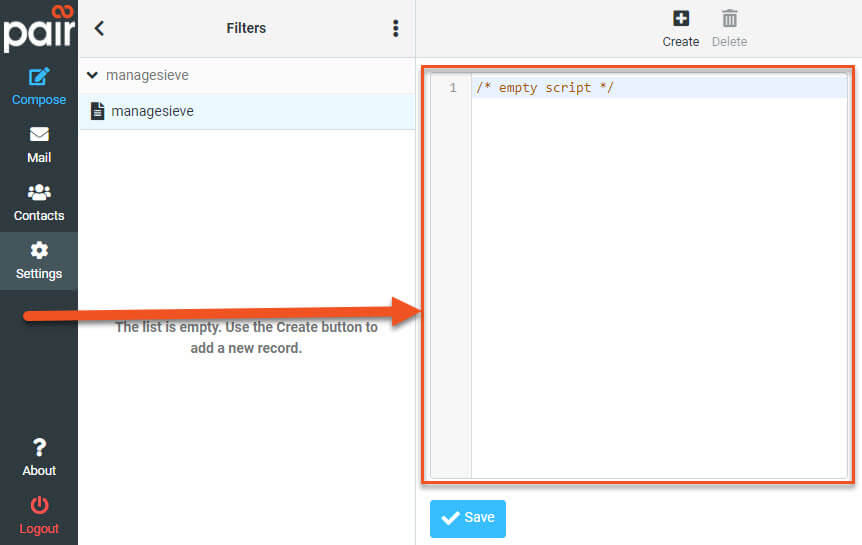This screenshot has width=862, height=545.
Task: Collapse the managesieve group chevron
Action: 93,75
